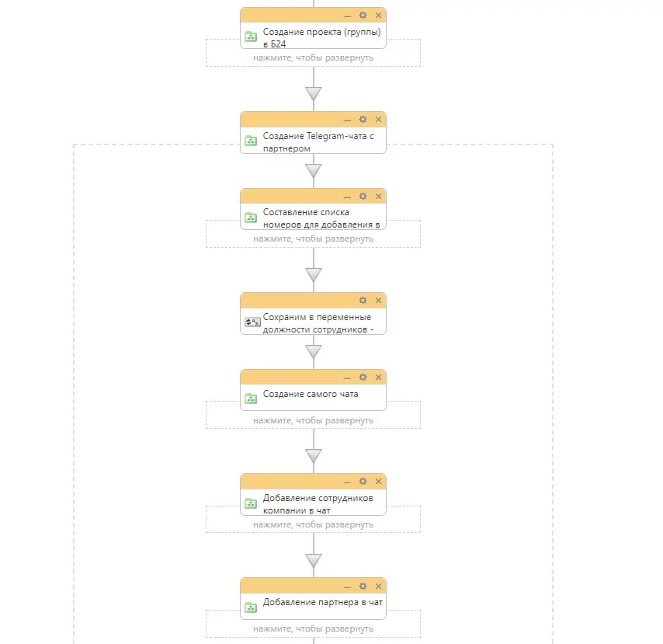The height and width of the screenshot is (644, 663).
Task: Click arrow connector below 'Создание проекта (группы) в Б24'
Action: 314,93
